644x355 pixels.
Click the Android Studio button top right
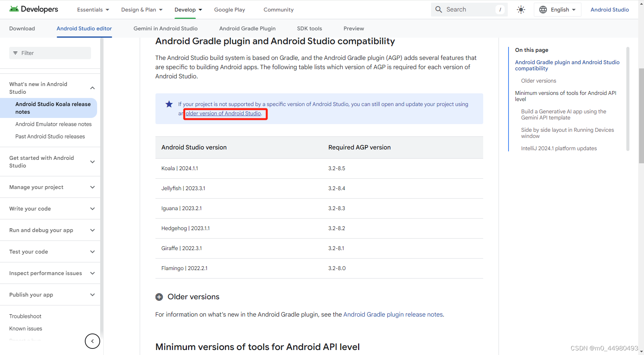coord(610,10)
